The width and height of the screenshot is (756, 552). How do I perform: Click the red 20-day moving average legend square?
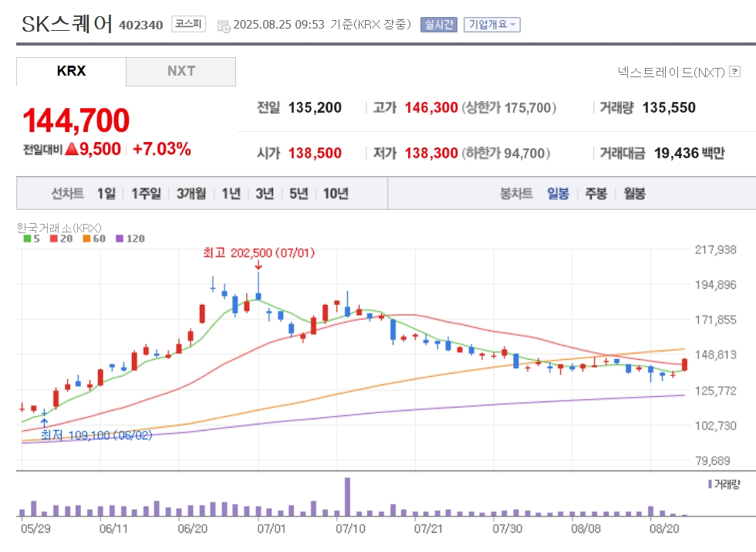coord(53,239)
